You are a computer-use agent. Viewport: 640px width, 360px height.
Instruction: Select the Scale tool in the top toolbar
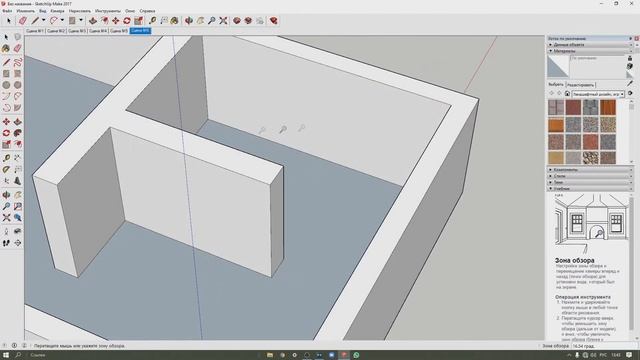click(x=139, y=20)
